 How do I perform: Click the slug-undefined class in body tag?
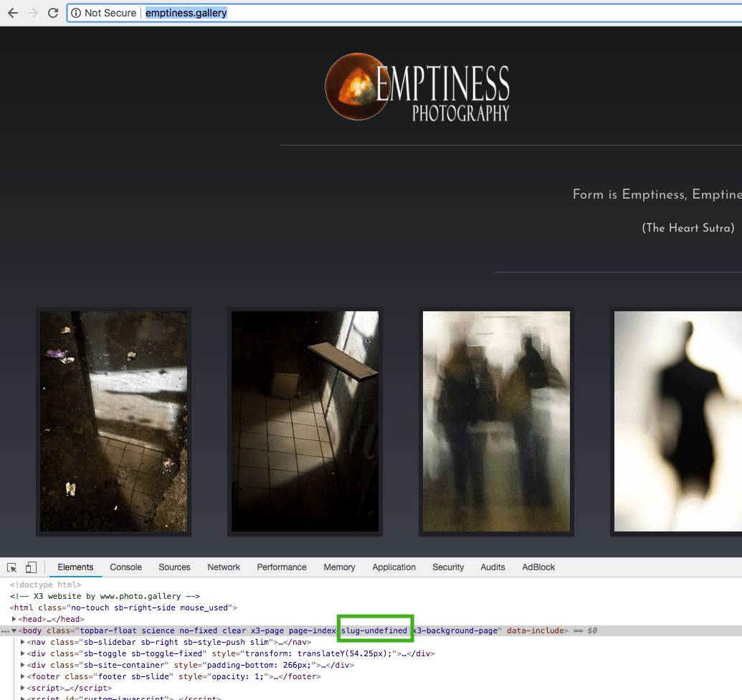374,630
